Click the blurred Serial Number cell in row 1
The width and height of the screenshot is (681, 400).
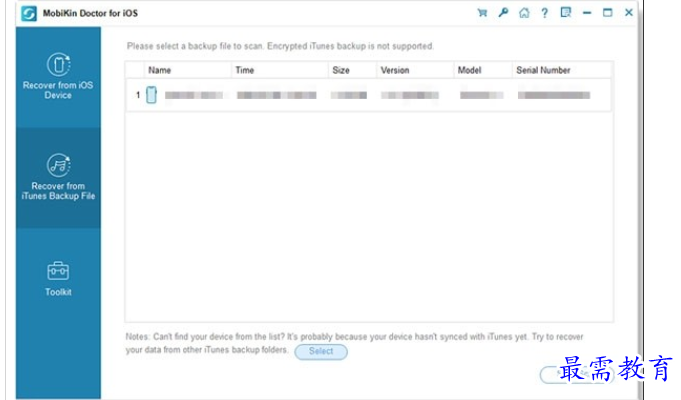554,95
